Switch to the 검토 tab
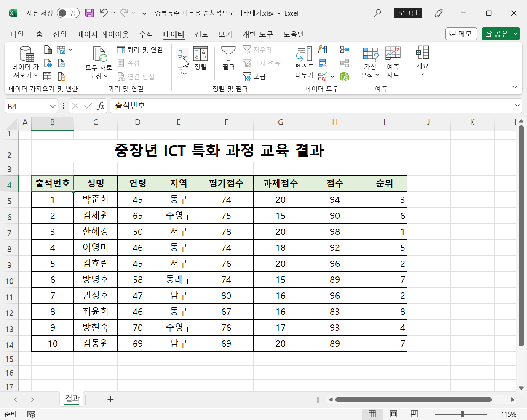 tap(201, 34)
